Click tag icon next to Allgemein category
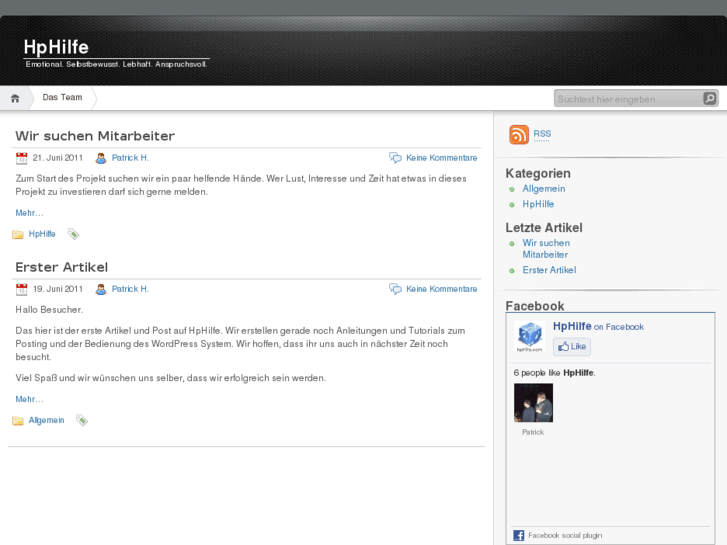 tap(82, 420)
